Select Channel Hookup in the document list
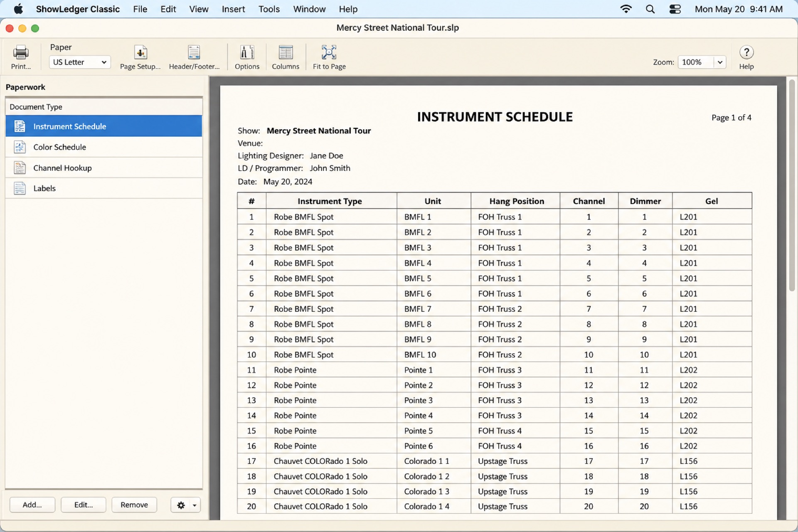Viewport: 798px width, 532px height. tap(104, 168)
